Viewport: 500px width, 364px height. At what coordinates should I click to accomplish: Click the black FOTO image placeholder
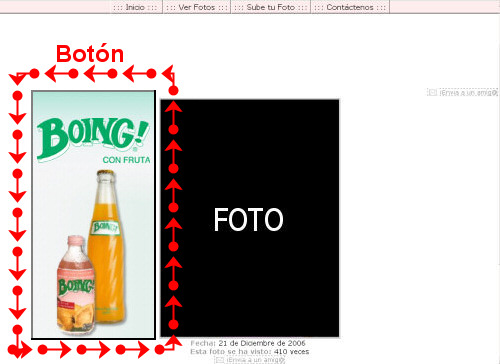click(x=250, y=218)
